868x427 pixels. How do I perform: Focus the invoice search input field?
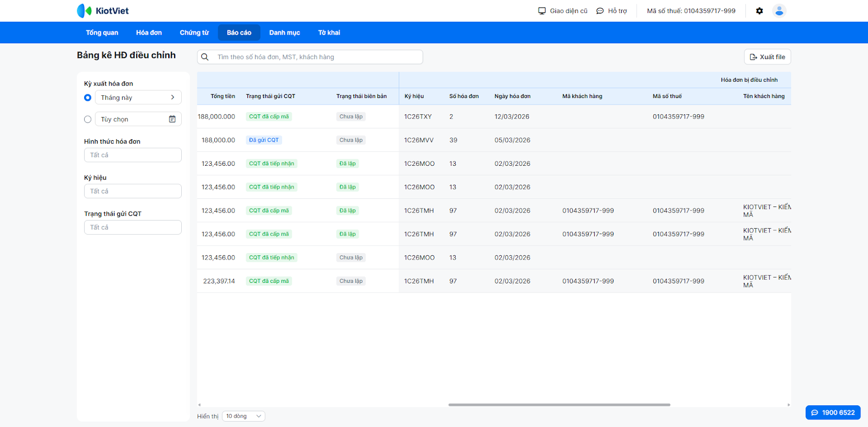pos(317,57)
